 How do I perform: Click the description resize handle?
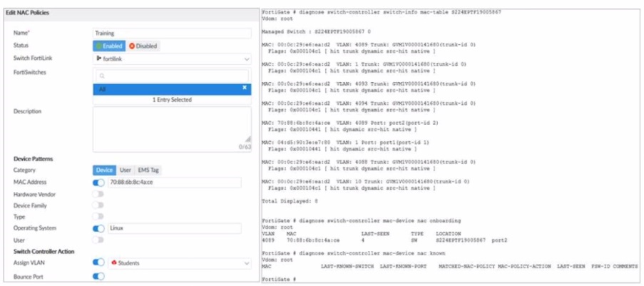click(x=248, y=139)
